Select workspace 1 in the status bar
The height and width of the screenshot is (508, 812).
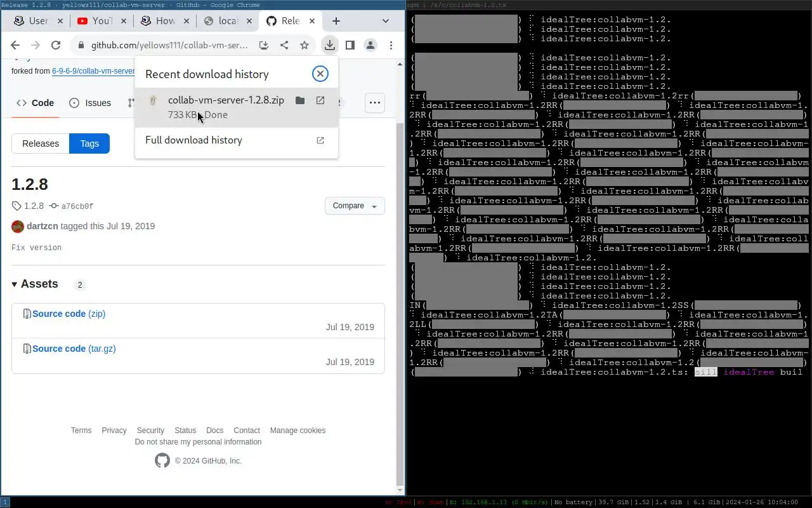click(5, 502)
